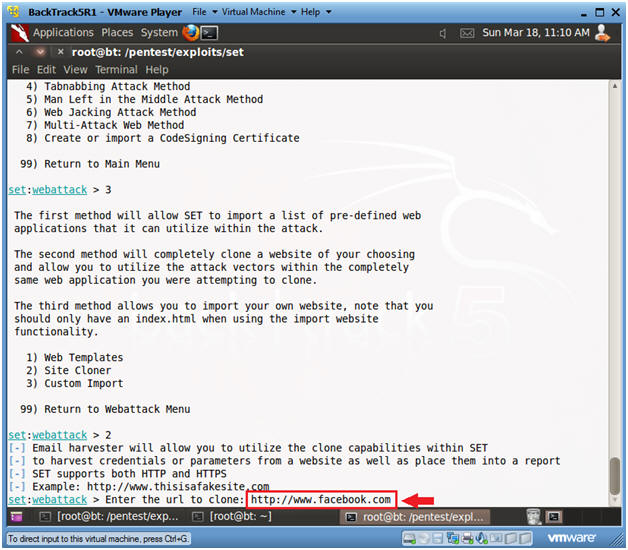Open the System menu
Screen dimensions: 628x550
(159, 32)
